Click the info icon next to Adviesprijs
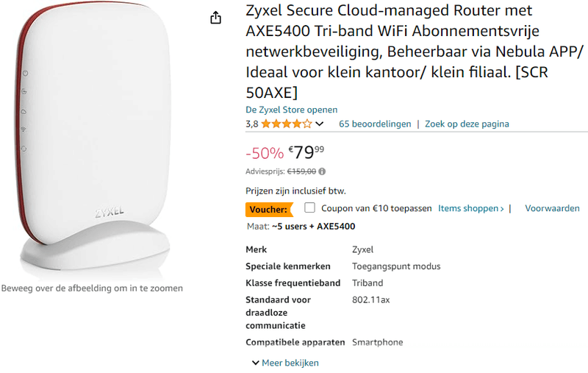 pos(322,171)
